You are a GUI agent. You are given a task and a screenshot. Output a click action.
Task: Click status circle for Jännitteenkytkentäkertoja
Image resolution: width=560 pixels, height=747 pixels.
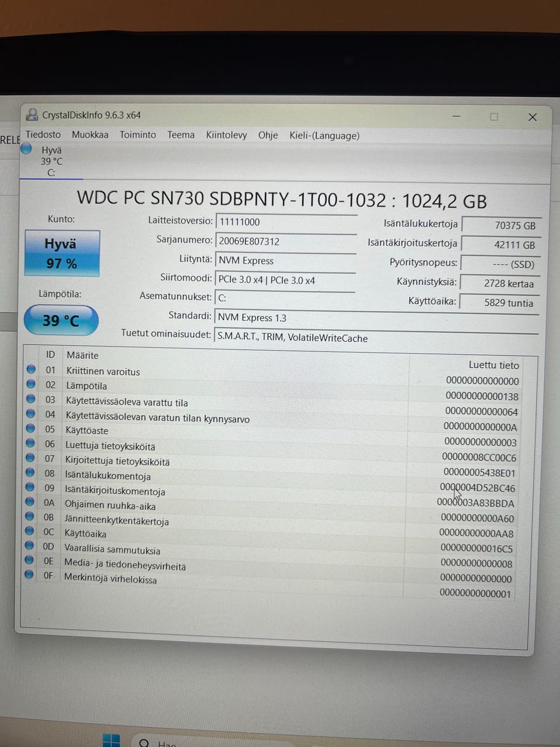[x=30, y=516]
